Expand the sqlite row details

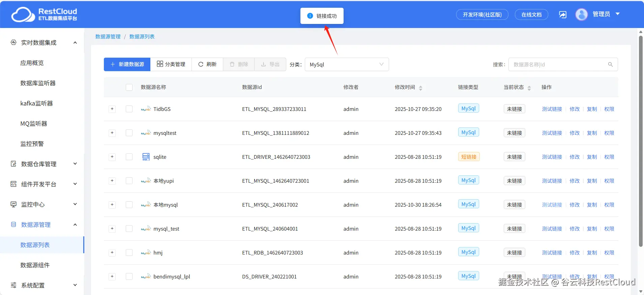(x=112, y=157)
